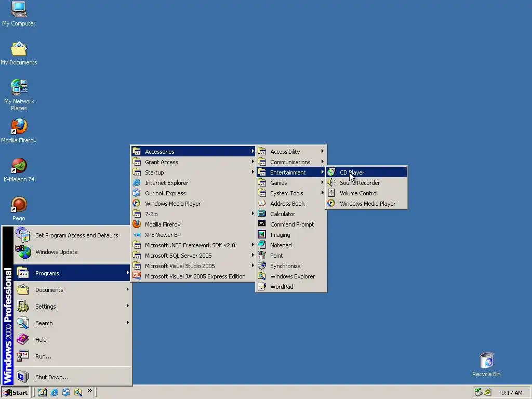Open My Computer desktop icon
The height and width of the screenshot is (399, 532).
click(x=19, y=14)
